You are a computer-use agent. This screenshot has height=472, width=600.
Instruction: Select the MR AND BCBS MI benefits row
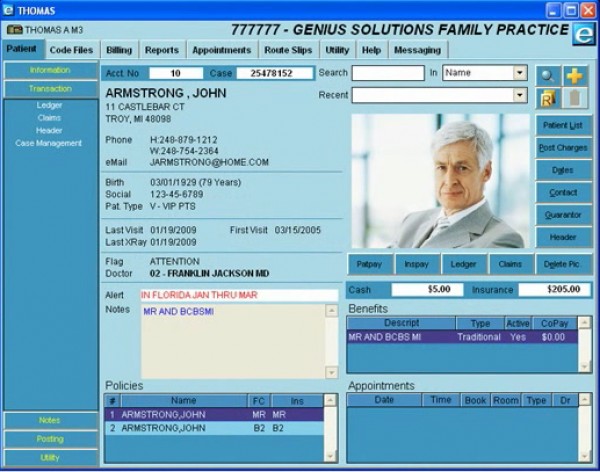462,337
